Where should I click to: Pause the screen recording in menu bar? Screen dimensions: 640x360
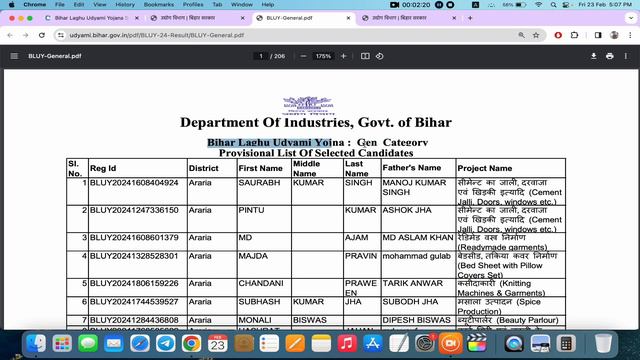[x=439, y=5]
